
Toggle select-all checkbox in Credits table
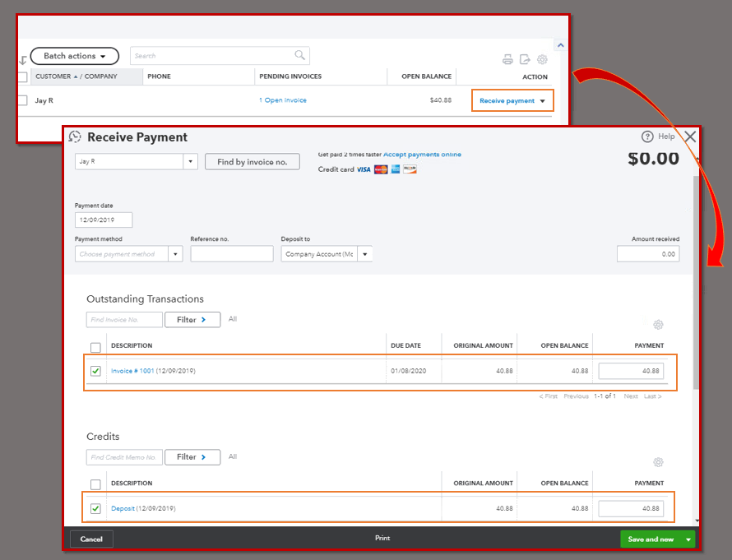point(95,484)
